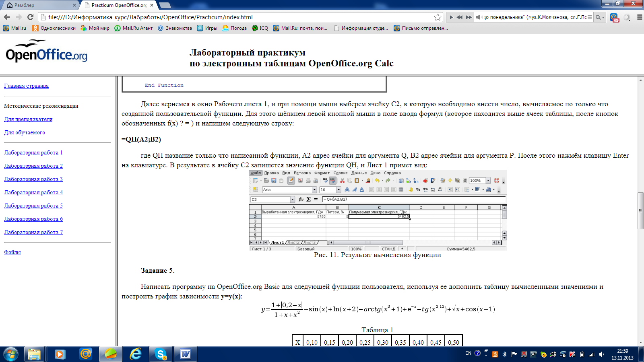Skip to previous track in toolbar player

(460, 17)
